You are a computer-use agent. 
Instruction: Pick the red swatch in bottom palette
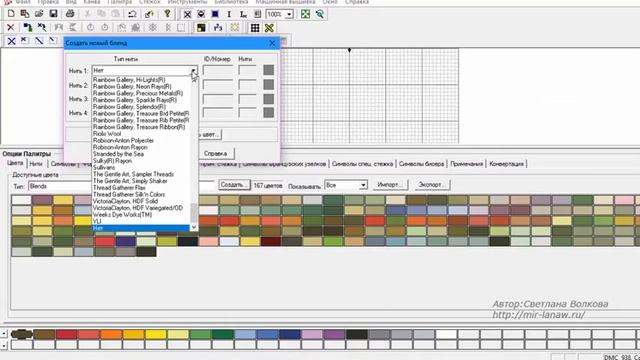[x=66, y=335]
